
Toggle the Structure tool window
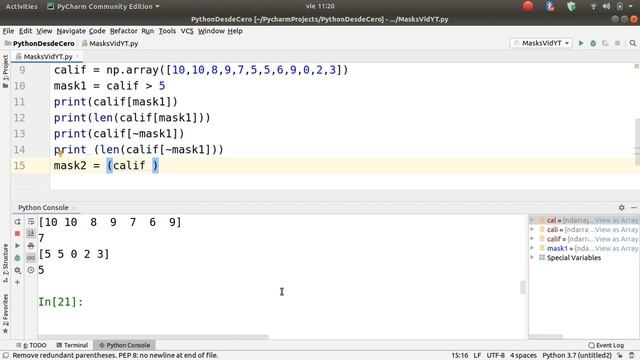pyautogui.click(x=5, y=263)
